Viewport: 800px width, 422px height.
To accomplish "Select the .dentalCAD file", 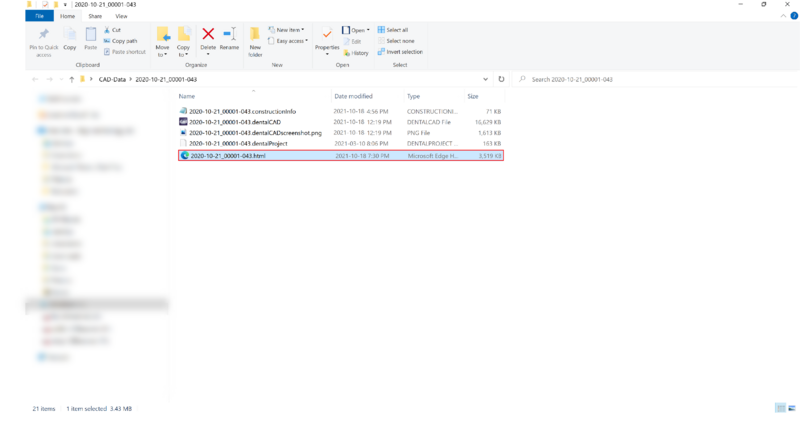I will [341, 122].
